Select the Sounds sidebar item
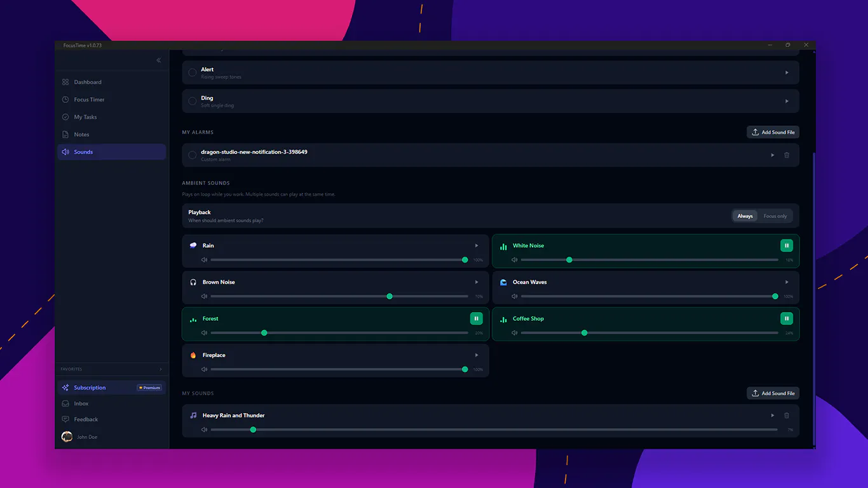Viewport: 868px width, 488px height. click(x=111, y=152)
